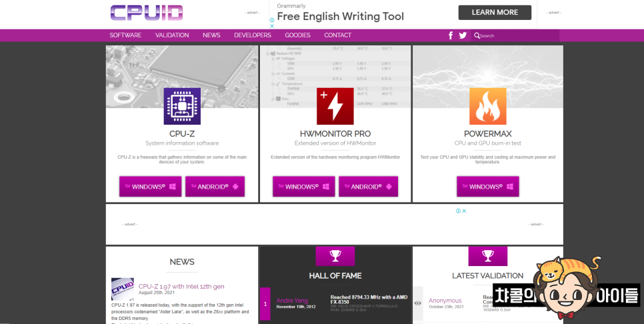The image size is (644, 324).
Task: Click the Powermax flame icon
Action: pyautogui.click(x=488, y=106)
